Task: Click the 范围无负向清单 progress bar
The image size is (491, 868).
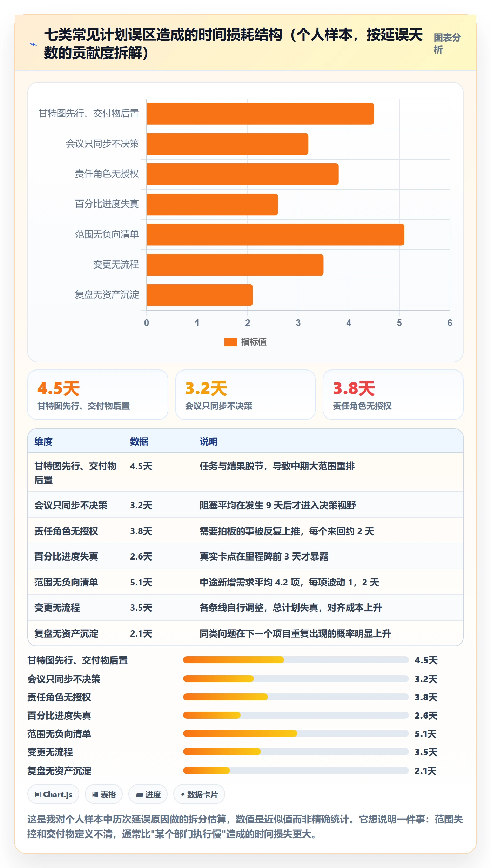Action: 296,733
